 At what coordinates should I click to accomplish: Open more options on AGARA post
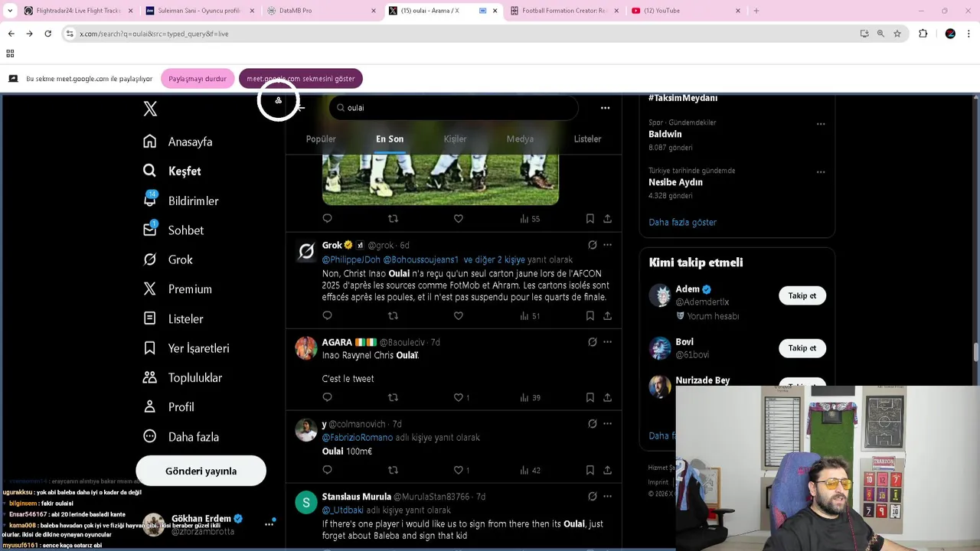[x=607, y=342]
